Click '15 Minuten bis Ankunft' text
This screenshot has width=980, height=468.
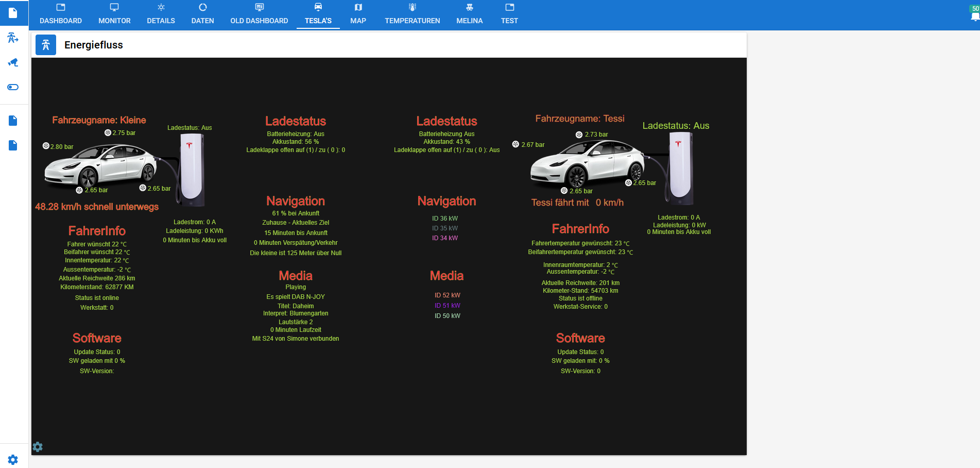coord(296,233)
